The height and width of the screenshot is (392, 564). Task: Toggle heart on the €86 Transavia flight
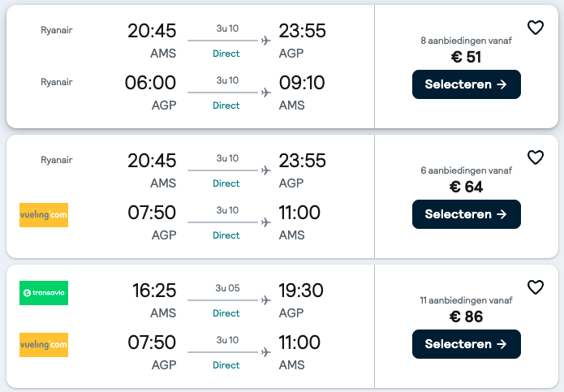point(535,287)
